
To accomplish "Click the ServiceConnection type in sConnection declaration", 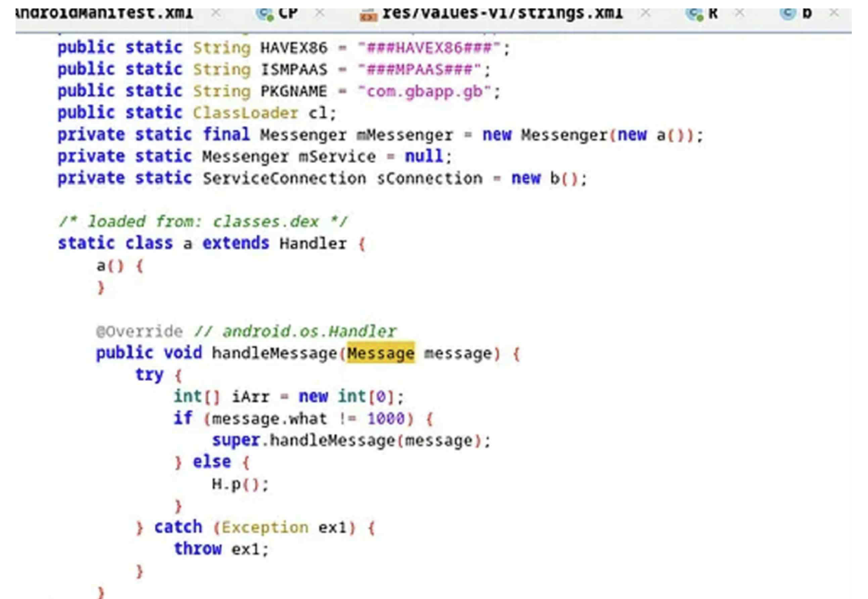I will [283, 178].
